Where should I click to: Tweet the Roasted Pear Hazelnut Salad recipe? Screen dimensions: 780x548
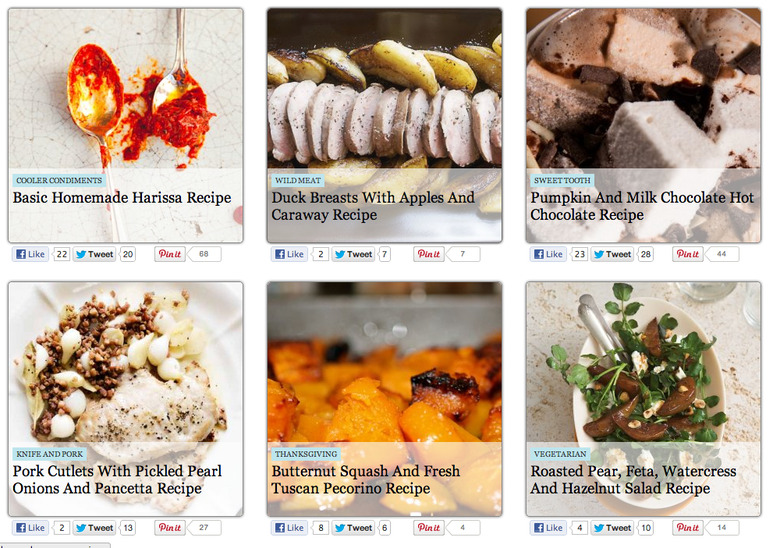(x=612, y=528)
